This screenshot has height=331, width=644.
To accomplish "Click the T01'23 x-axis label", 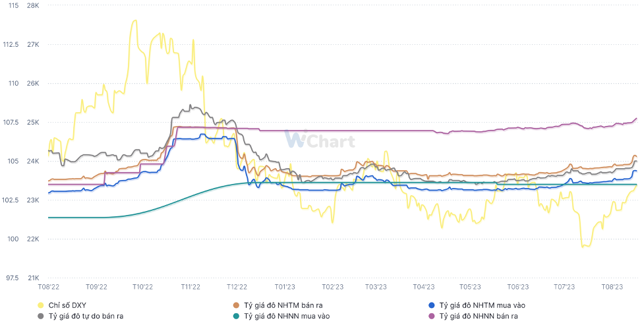I will [284, 287].
